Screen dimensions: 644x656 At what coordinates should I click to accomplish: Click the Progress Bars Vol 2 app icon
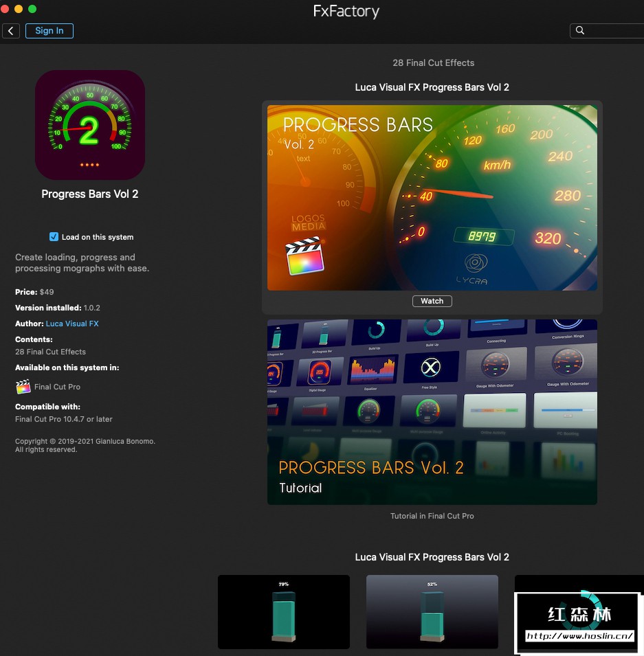(90, 124)
